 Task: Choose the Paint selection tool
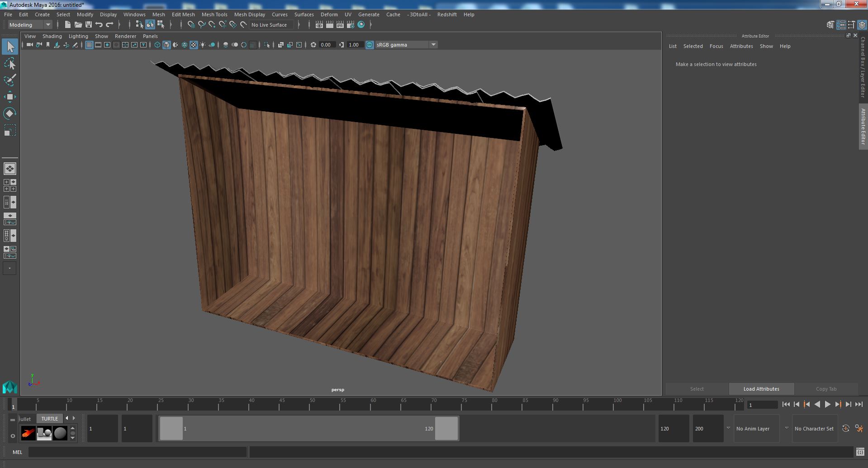pos(10,80)
